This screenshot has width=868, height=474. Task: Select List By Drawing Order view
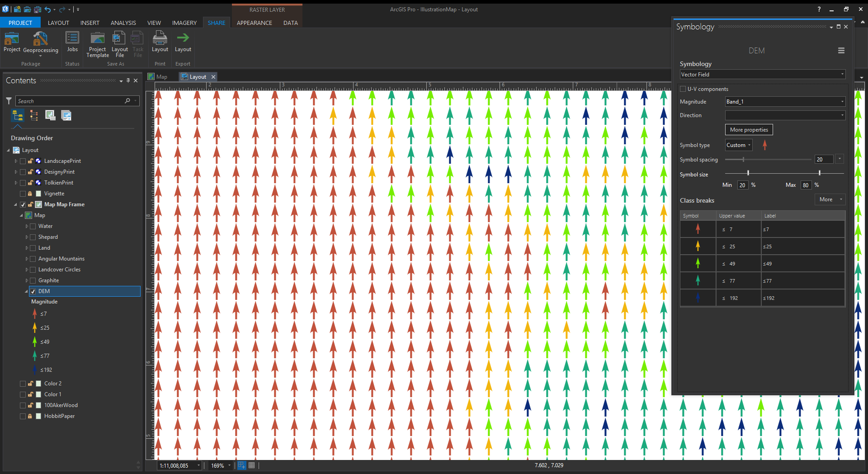(x=18, y=116)
